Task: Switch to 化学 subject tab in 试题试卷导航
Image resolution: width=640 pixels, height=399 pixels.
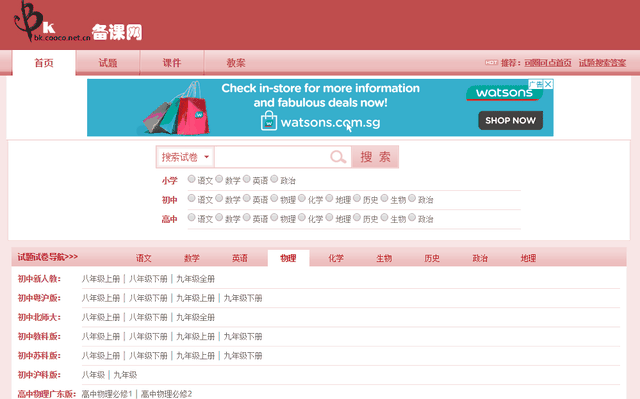Action: point(336,258)
